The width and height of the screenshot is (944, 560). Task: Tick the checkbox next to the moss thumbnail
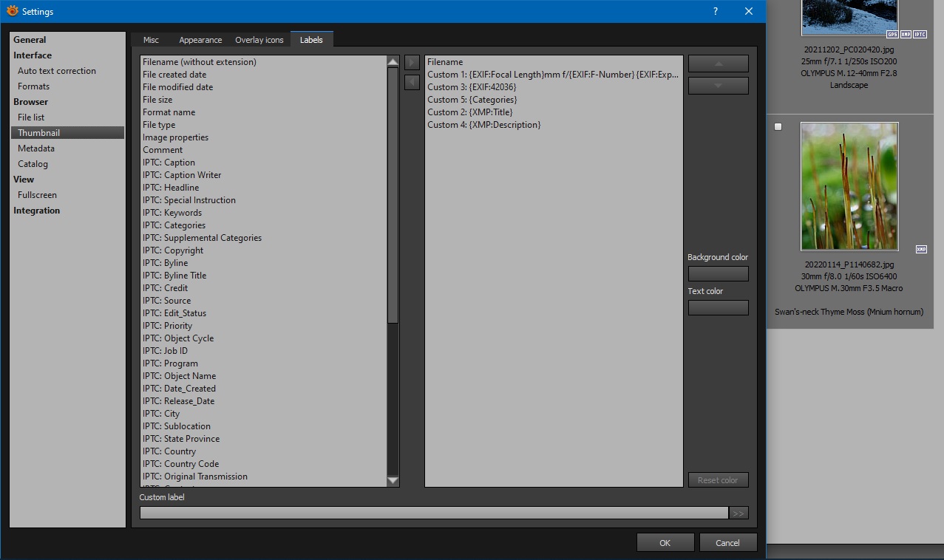[x=778, y=127]
